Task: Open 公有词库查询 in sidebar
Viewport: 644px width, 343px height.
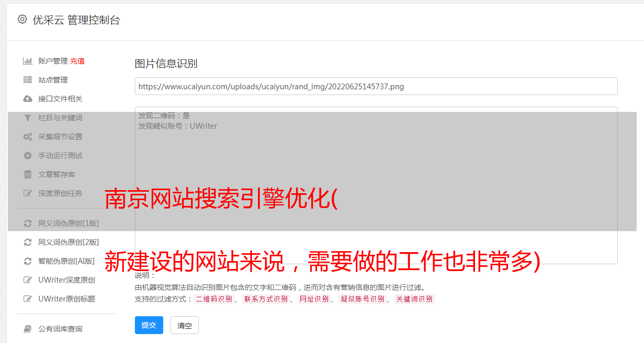Action: (60, 329)
